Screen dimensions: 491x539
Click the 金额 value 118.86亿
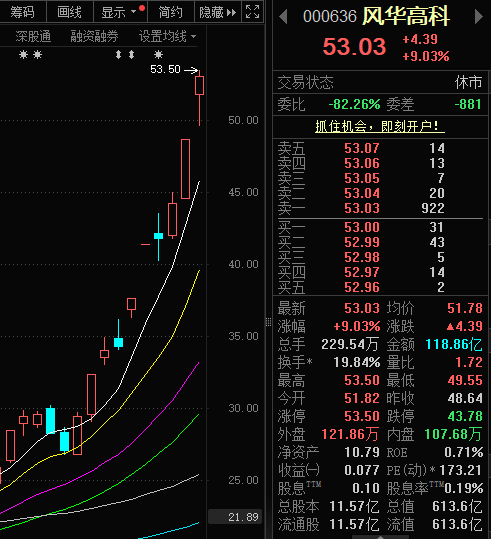[x=454, y=344]
